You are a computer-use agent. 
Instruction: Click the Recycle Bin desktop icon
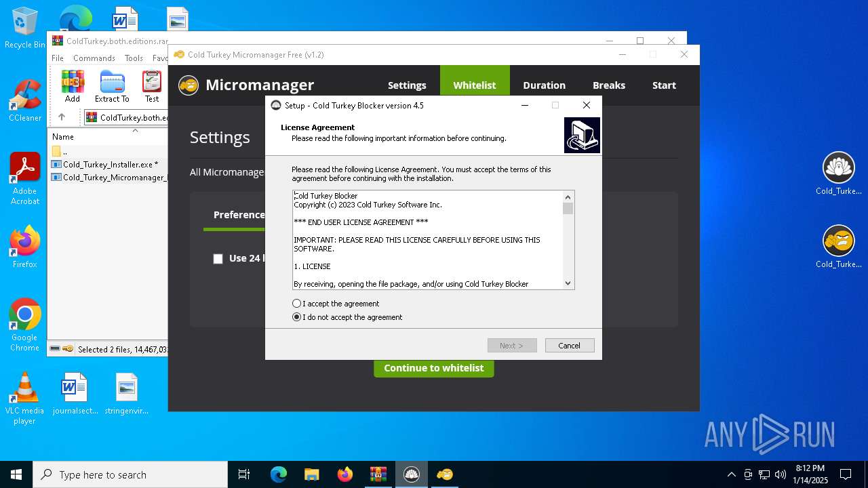[25, 27]
